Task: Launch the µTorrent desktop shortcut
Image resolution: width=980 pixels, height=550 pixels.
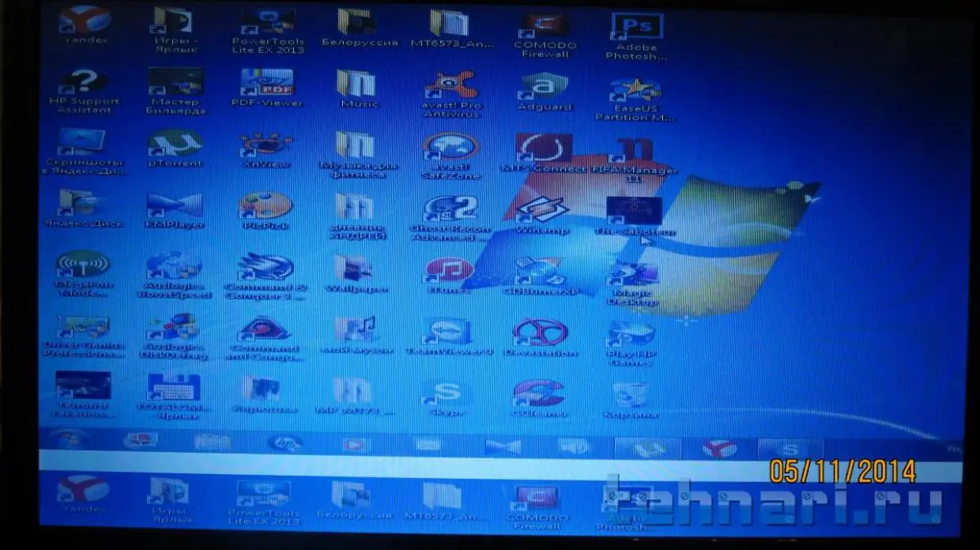Action: tap(175, 149)
